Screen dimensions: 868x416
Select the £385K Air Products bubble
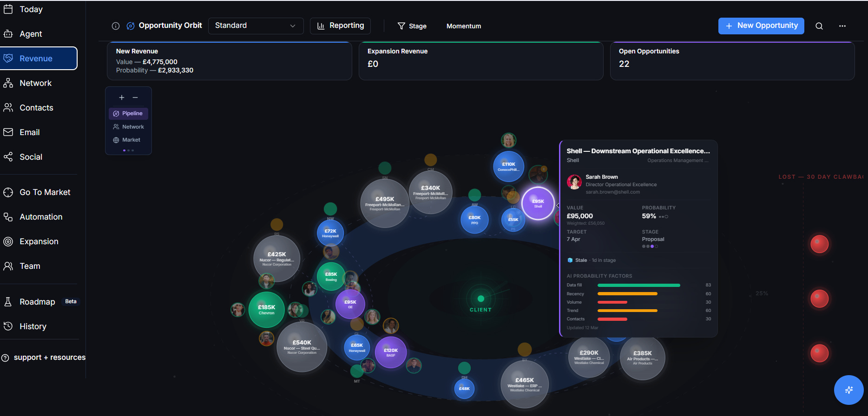coord(643,357)
